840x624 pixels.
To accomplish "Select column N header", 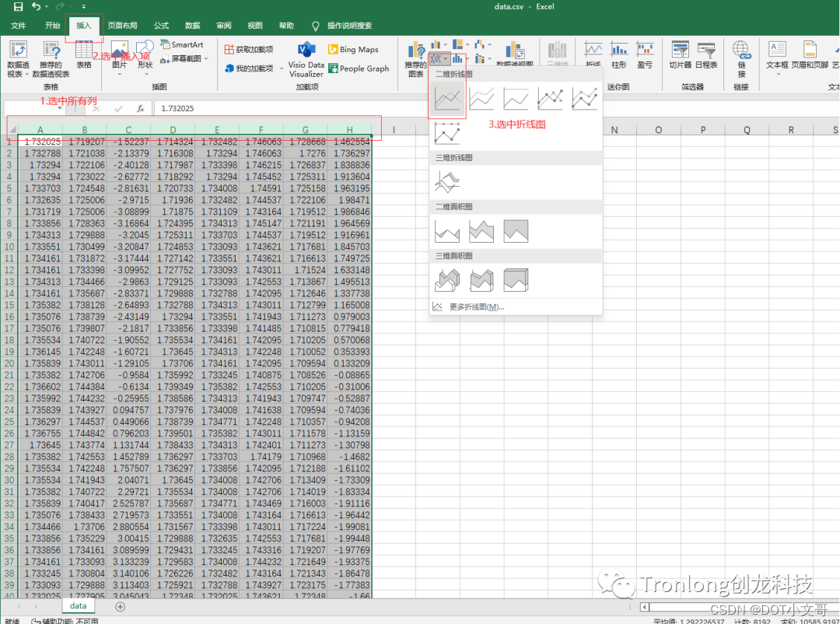I will point(614,130).
